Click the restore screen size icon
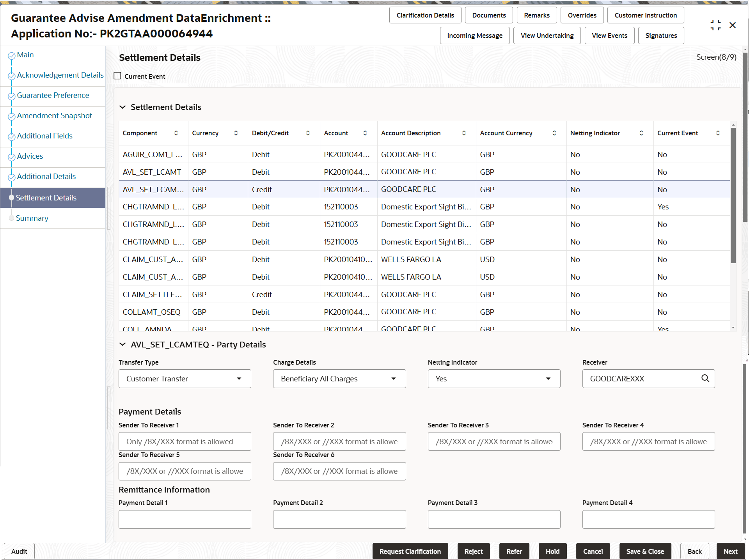This screenshot has width=749, height=560. point(716,25)
